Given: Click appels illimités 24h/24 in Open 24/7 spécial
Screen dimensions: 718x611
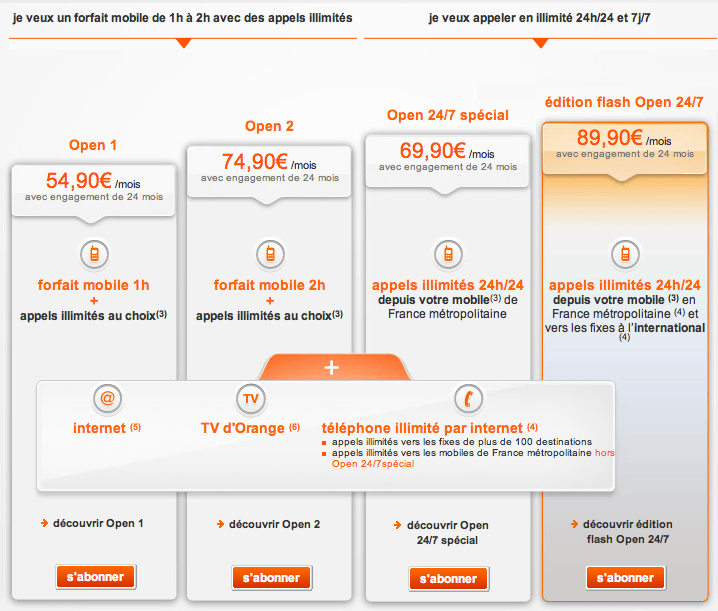Looking at the screenshot, I should pyautogui.click(x=447, y=285).
